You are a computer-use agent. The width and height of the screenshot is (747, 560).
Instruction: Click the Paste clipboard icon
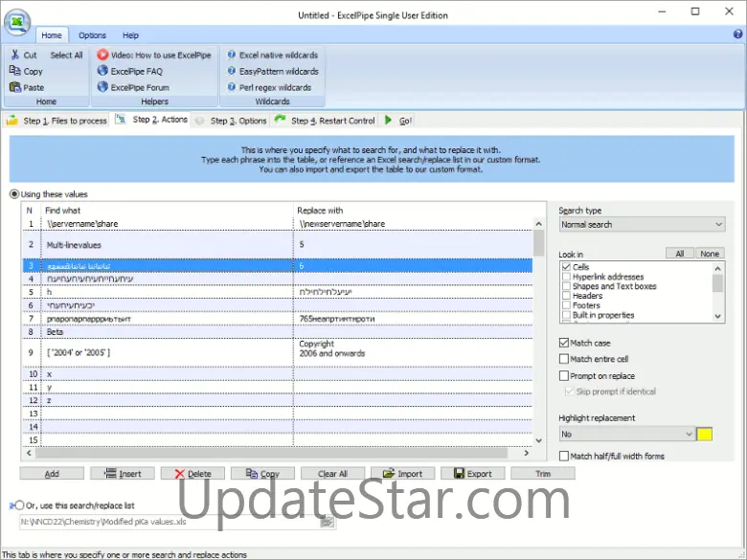pyautogui.click(x=15, y=87)
